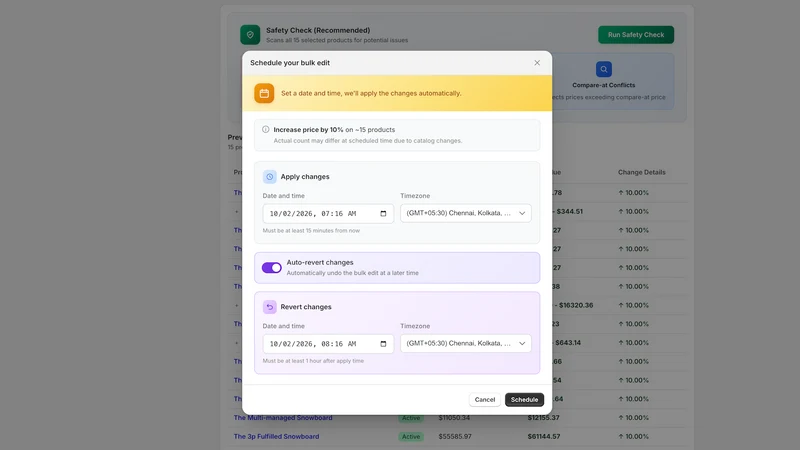Viewport: 800px width, 450px height.
Task: Open the Revert changes Timezone dropdown
Action: point(466,343)
